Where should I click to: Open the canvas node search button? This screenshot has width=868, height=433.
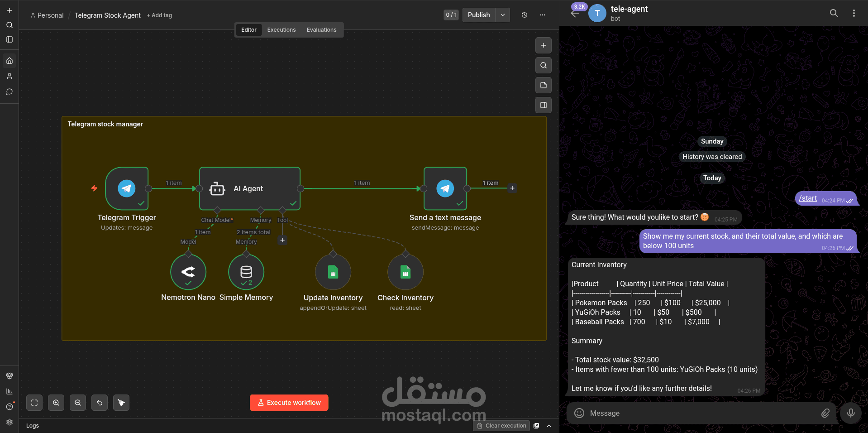544,65
